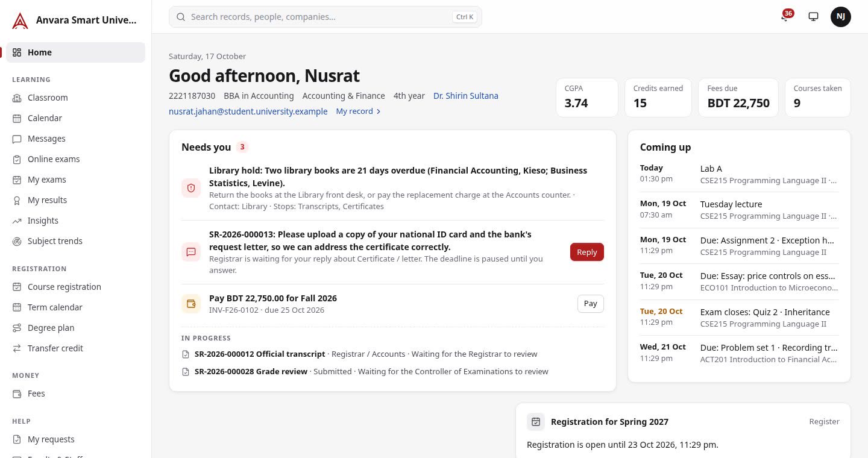Open Messages from the sidebar
This screenshot has width=868, height=458.
[x=76, y=139]
